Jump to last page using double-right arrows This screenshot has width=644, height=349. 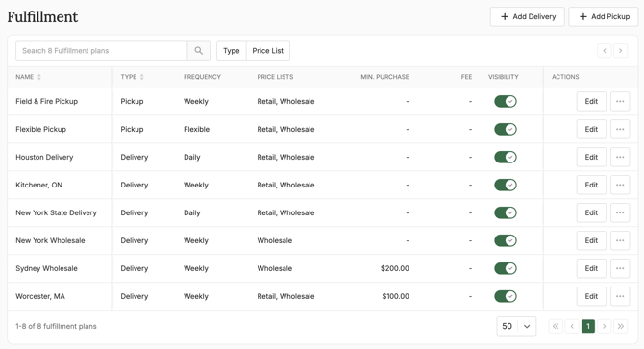click(x=621, y=327)
